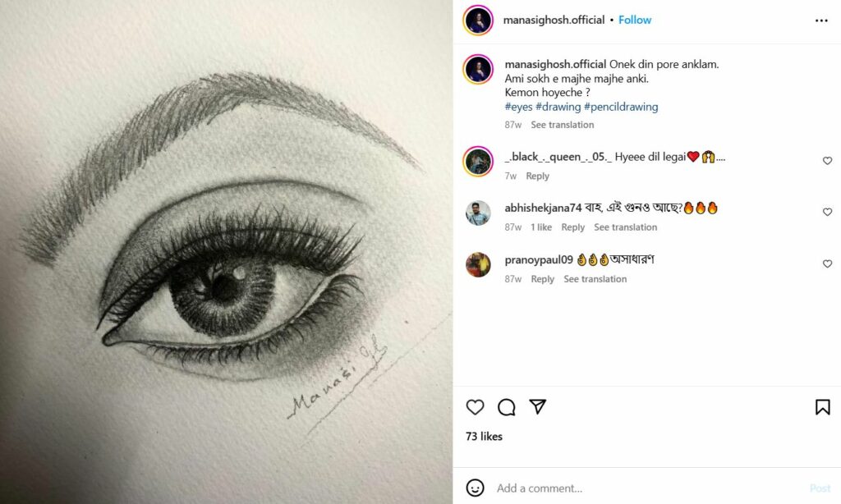Like the _.black_.queen_.05._ comment

coord(827,161)
